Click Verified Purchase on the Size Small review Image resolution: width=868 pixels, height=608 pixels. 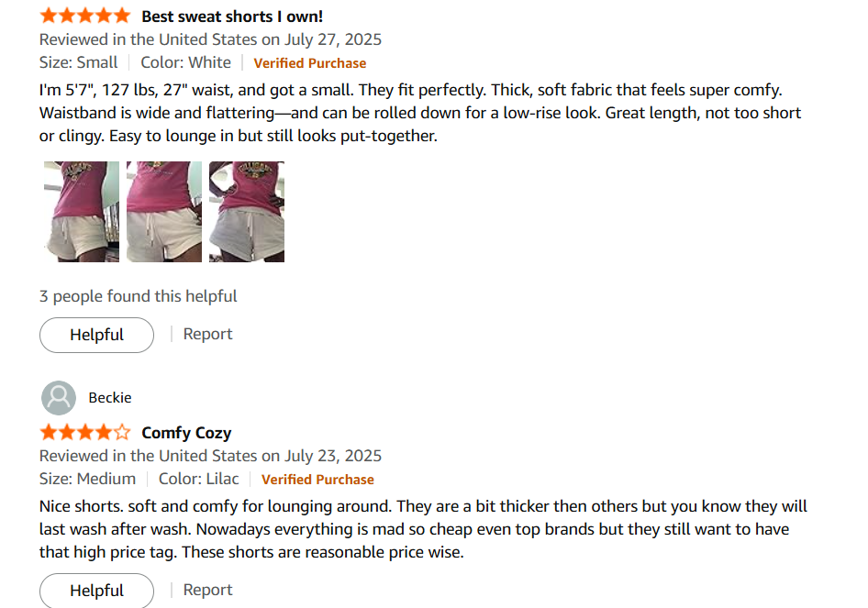(309, 63)
